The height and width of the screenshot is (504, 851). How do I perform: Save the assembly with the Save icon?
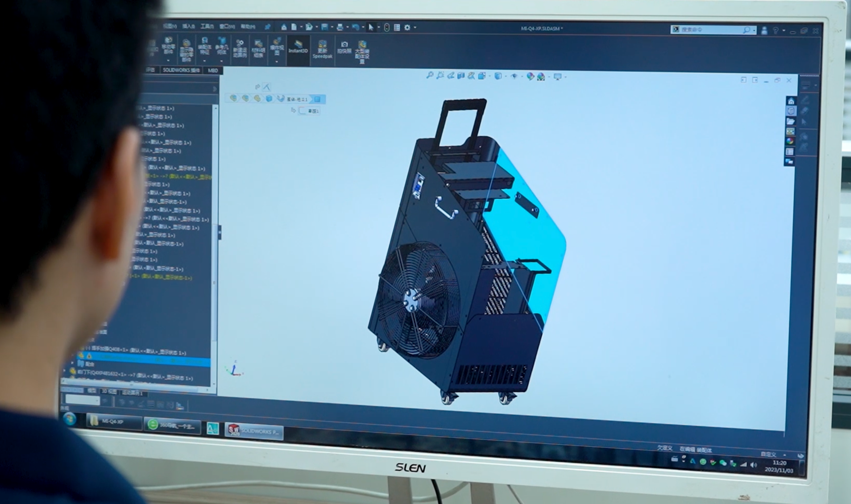coord(325,27)
